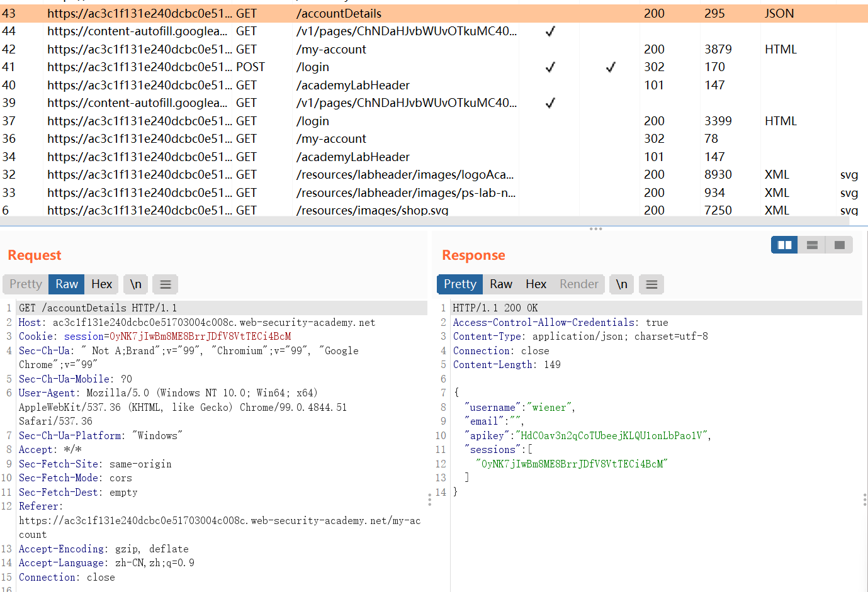Viewport: 868px width, 592px height.
Task: Switch Request view to Hex tab
Action: click(x=101, y=284)
